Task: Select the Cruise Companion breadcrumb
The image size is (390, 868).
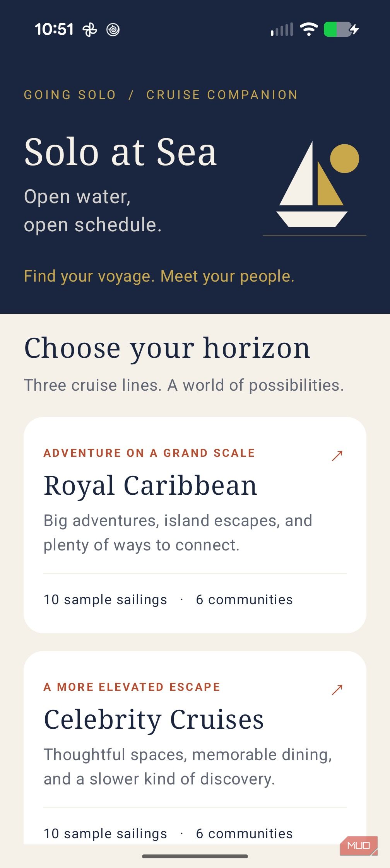Action: pos(222,95)
